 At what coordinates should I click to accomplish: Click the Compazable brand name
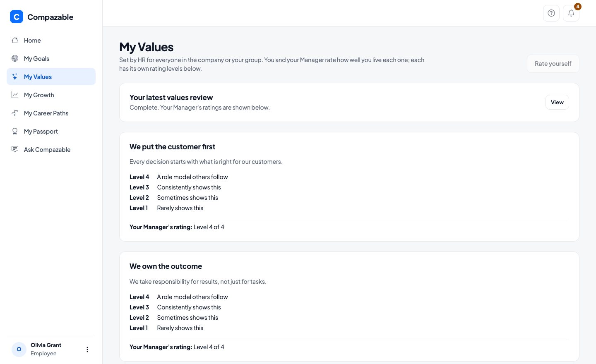point(50,17)
